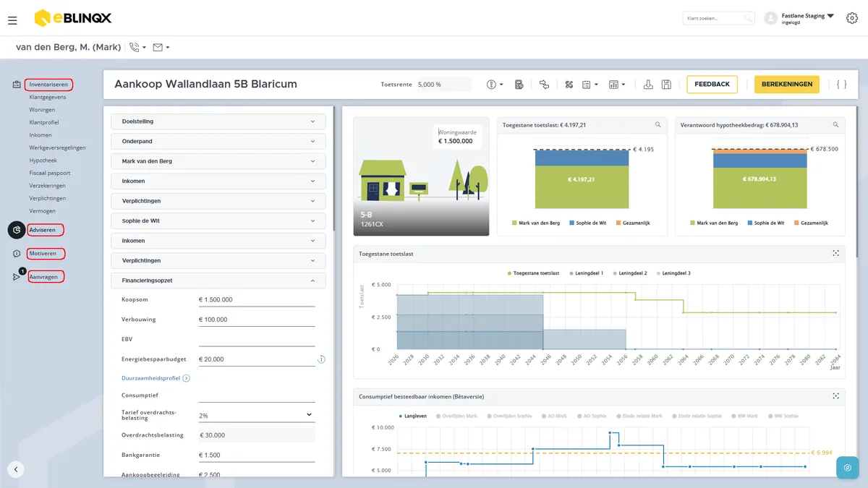Zoom the Verantwoord hypotheekbedrag card

[836, 125]
